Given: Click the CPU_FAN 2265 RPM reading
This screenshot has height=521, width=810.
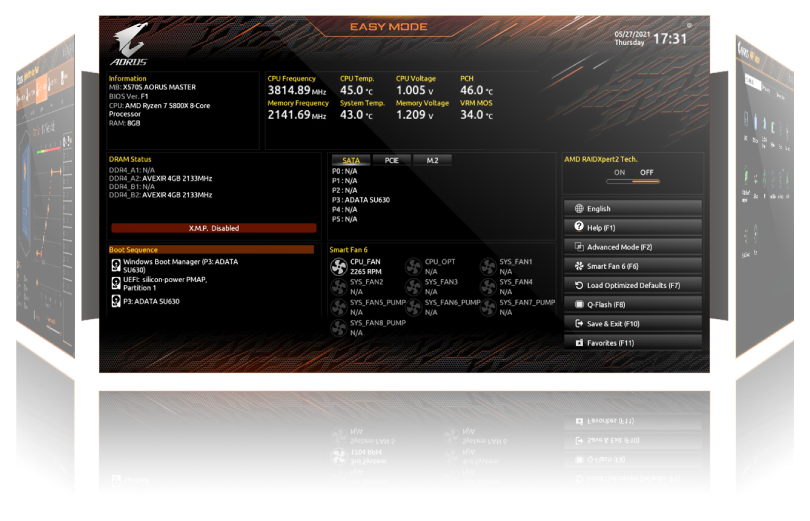Looking at the screenshot, I should coord(366,272).
